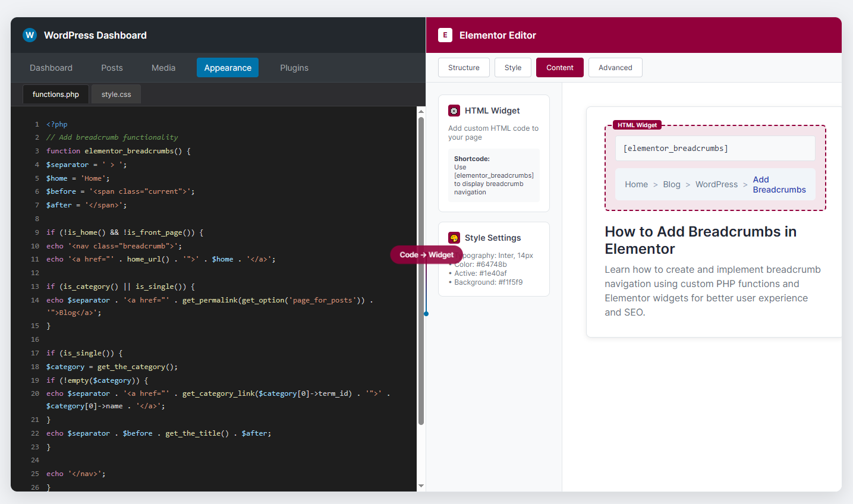853x504 pixels.
Task: Open the Plugins menu item
Action: 294,68
